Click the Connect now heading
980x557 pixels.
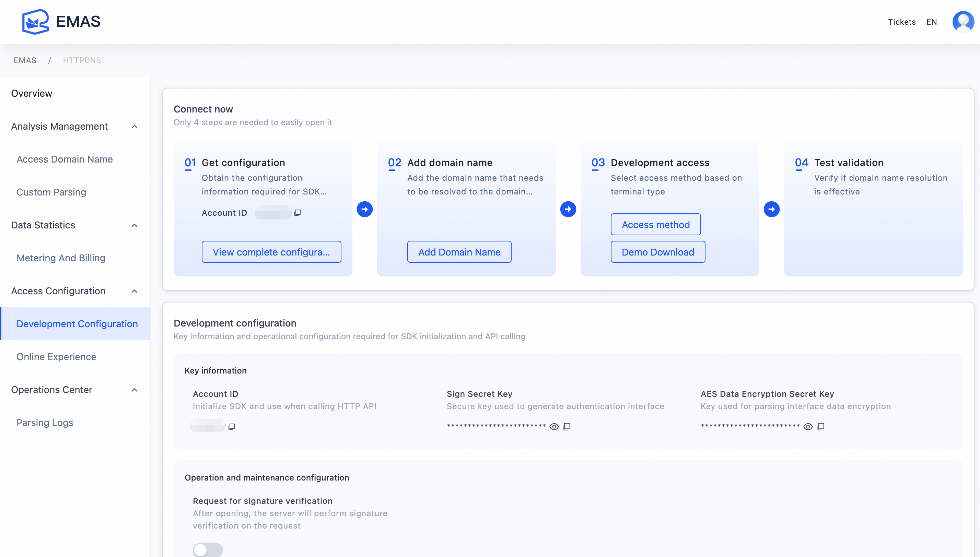click(x=203, y=109)
